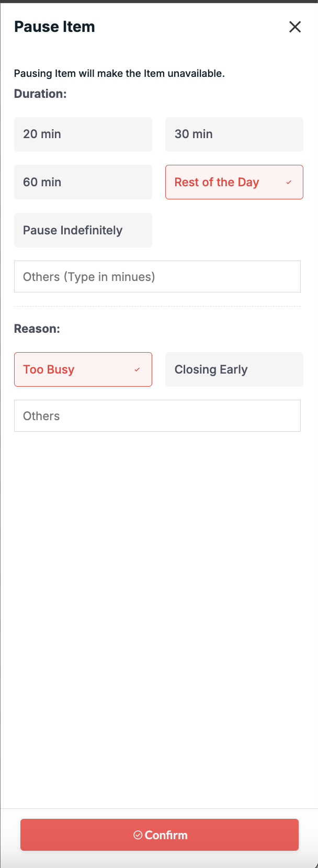
Task: Close the Pause Item panel with X
Action: coord(295,27)
